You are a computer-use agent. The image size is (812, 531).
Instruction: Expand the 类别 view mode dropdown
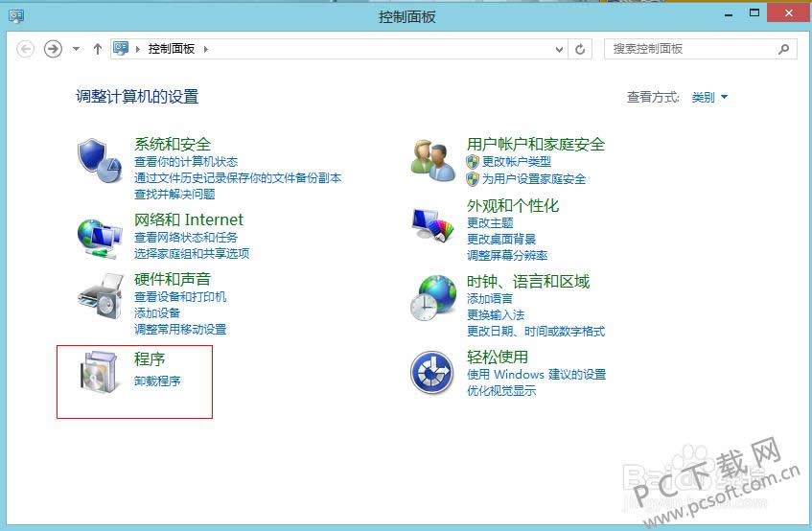coord(709,97)
